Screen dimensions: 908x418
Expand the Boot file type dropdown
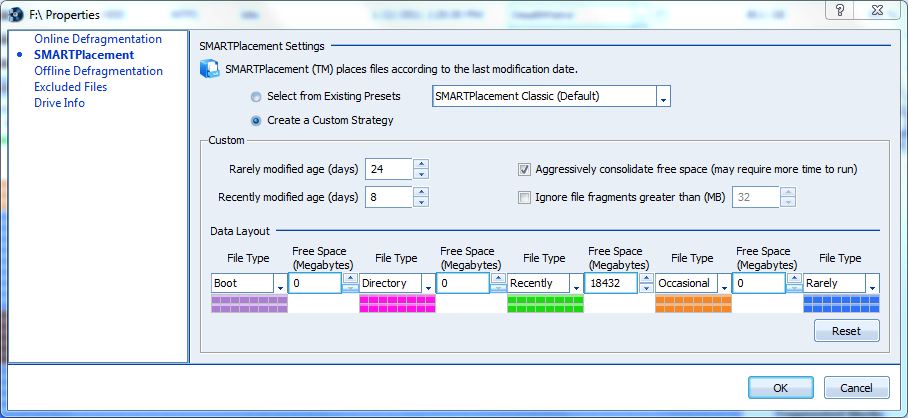tap(279, 284)
